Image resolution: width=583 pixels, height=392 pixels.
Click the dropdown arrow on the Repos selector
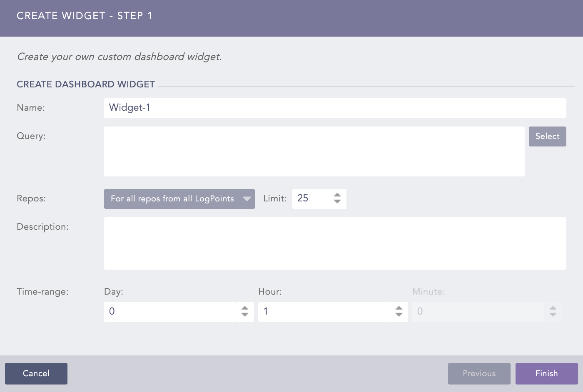[x=247, y=198]
